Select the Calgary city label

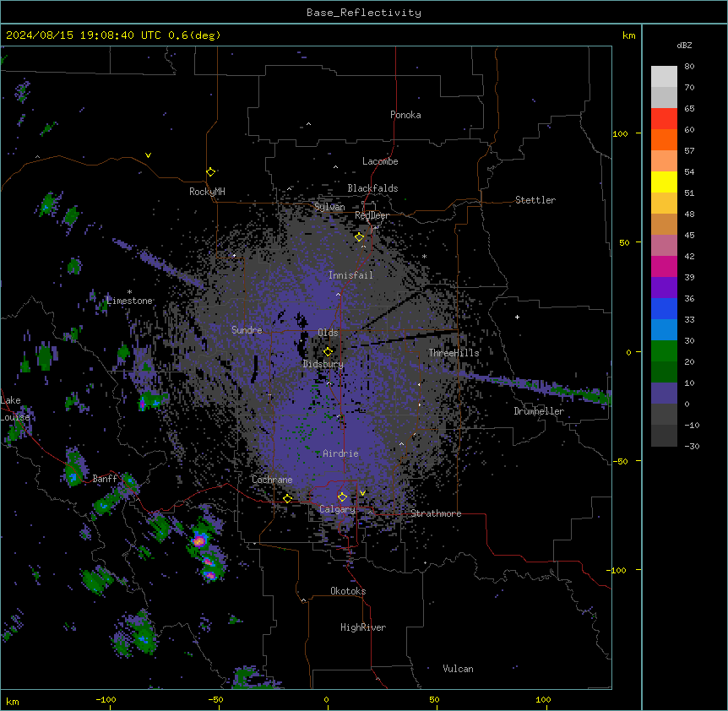point(337,509)
